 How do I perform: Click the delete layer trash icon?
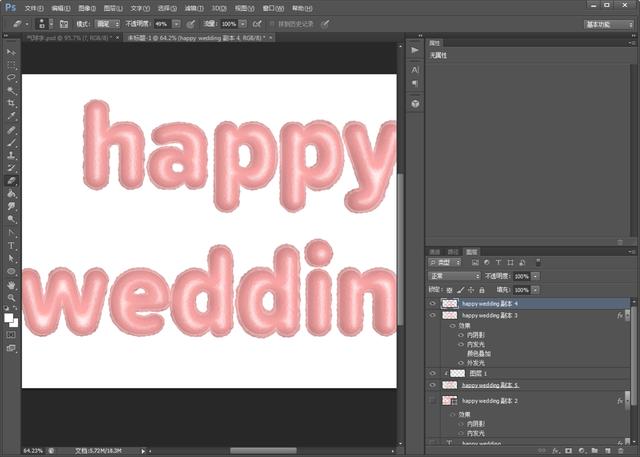pyautogui.click(x=620, y=450)
